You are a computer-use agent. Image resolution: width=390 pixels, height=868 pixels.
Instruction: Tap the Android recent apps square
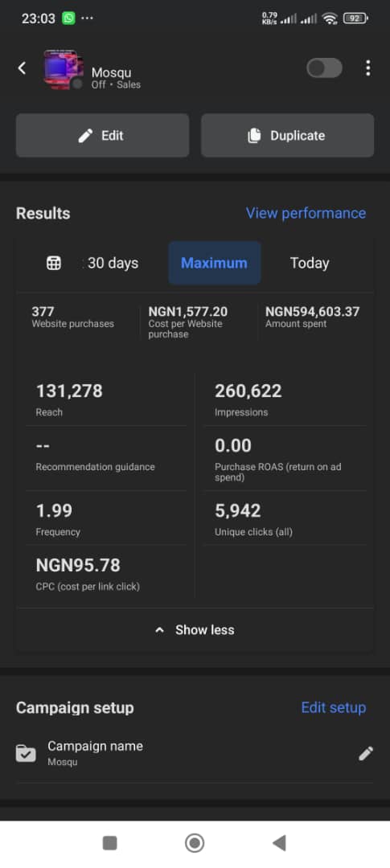(109, 843)
